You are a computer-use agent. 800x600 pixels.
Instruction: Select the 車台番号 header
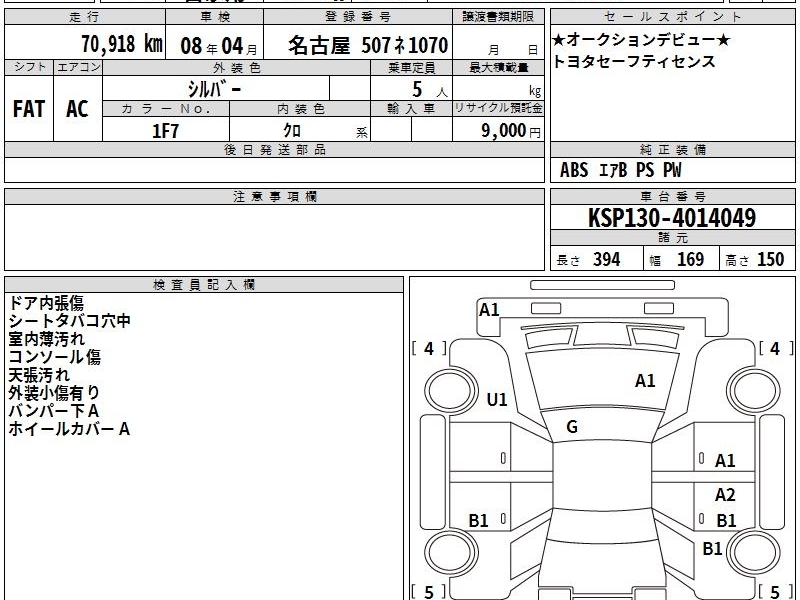tap(672, 196)
